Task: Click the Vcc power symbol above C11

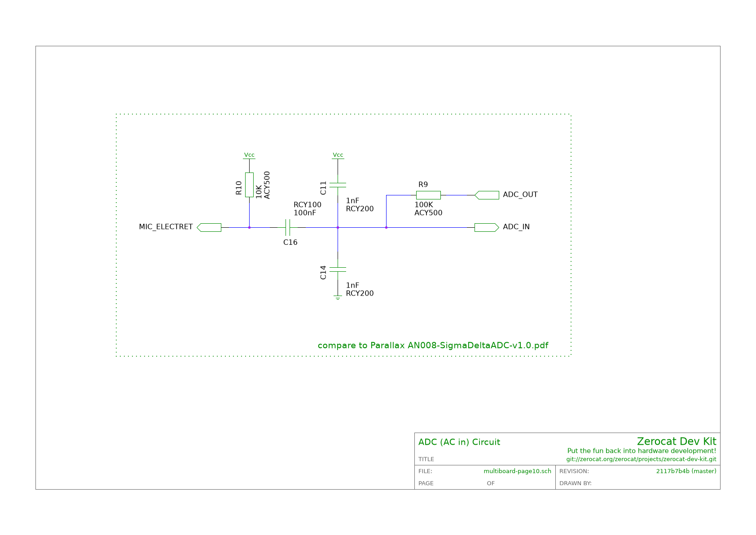Action: pyautogui.click(x=338, y=155)
